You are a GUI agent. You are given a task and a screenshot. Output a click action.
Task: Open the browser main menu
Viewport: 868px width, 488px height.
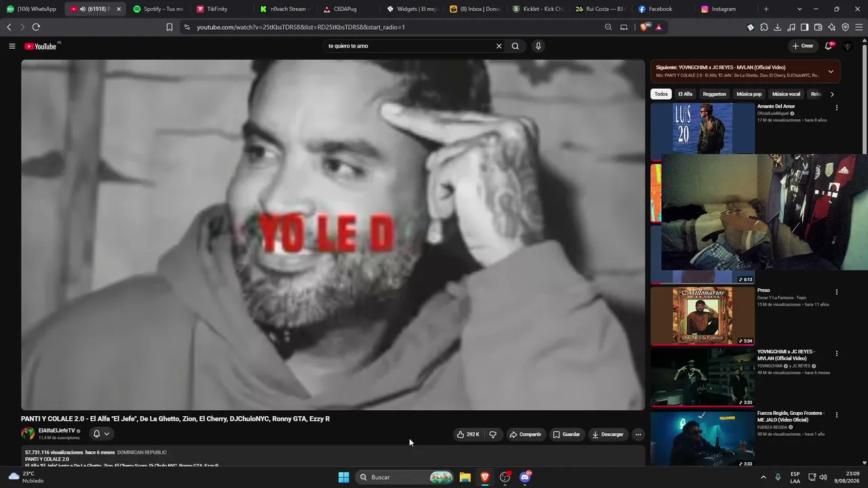[859, 27]
